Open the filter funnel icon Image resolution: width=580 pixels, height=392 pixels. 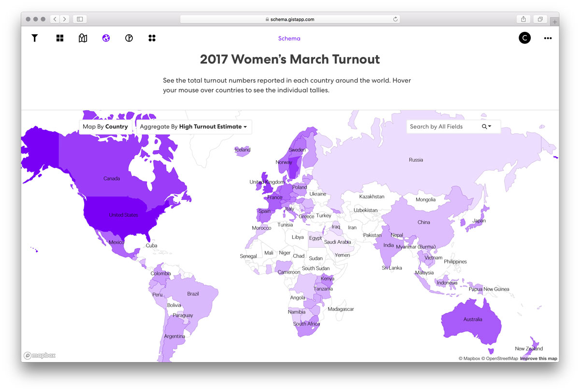click(x=35, y=38)
